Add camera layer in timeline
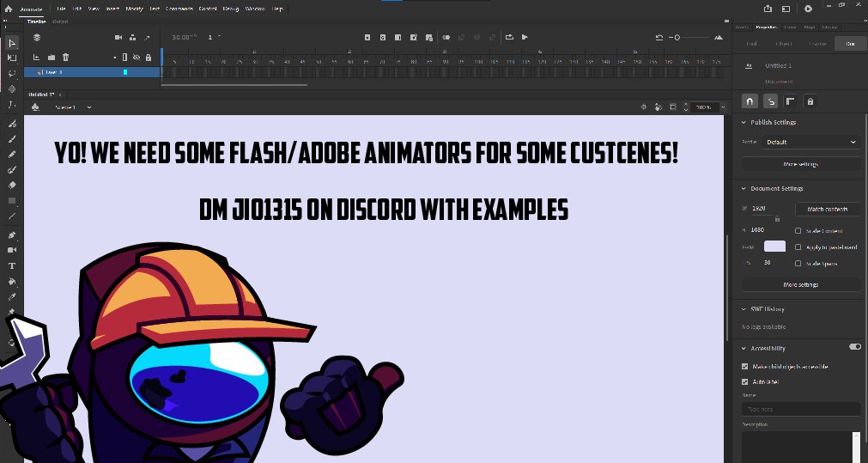The height and width of the screenshot is (463, 868). 118,37
